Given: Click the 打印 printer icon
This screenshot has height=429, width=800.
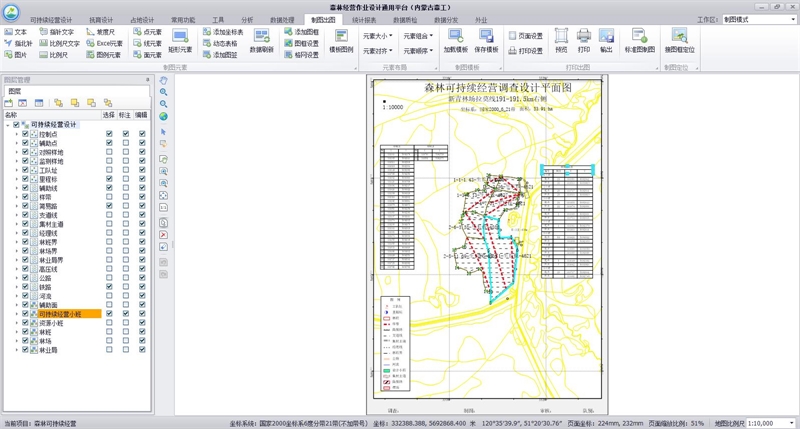Looking at the screenshot, I should pos(583,38).
